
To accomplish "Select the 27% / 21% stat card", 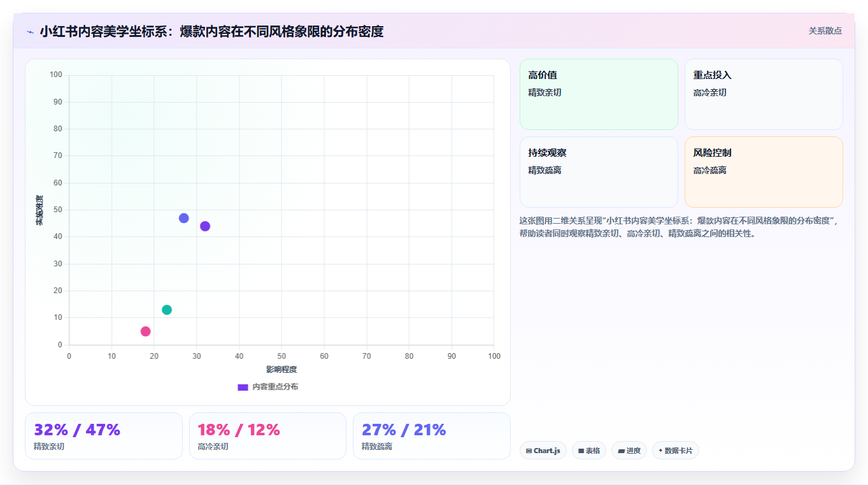I will 432,436.
